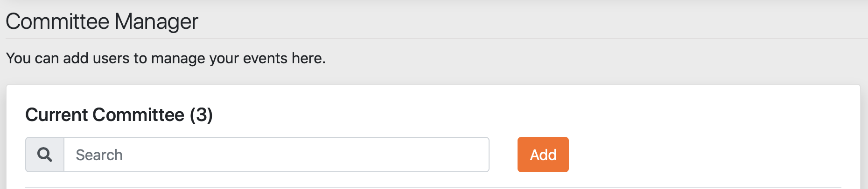Image resolution: width=868 pixels, height=189 pixels.
Task: Click the magnifying glass search icon
Action: tap(45, 155)
